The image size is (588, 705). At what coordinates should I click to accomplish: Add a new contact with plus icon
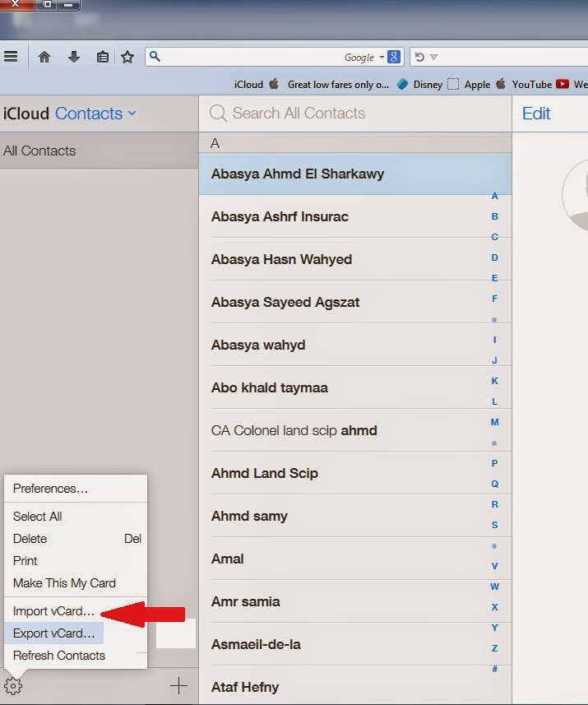click(x=178, y=685)
